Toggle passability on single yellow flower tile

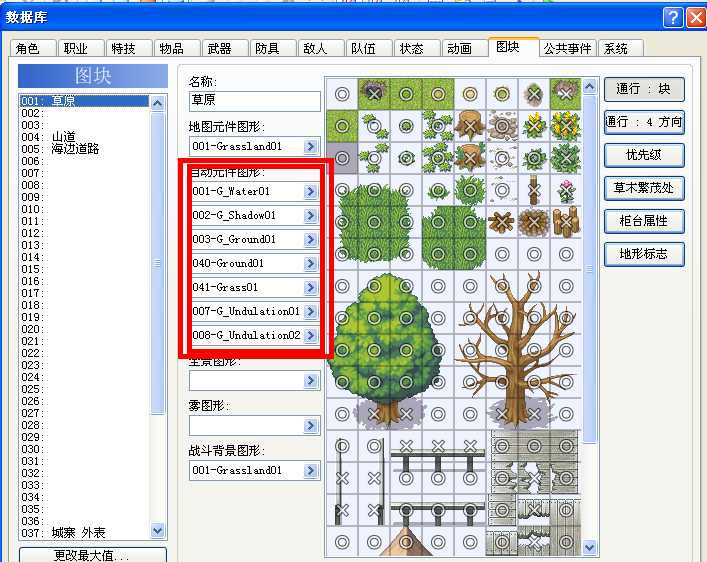pos(534,126)
